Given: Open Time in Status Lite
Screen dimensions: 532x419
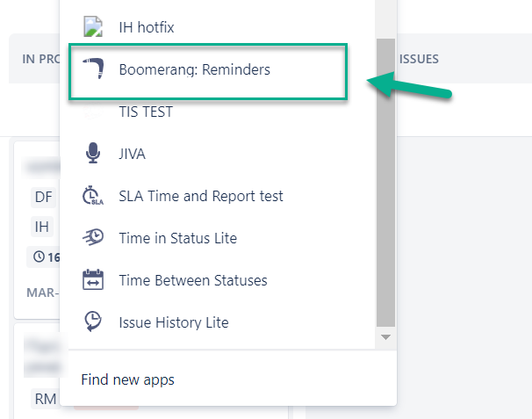Looking at the screenshot, I should pyautogui.click(x=178, y=238).
